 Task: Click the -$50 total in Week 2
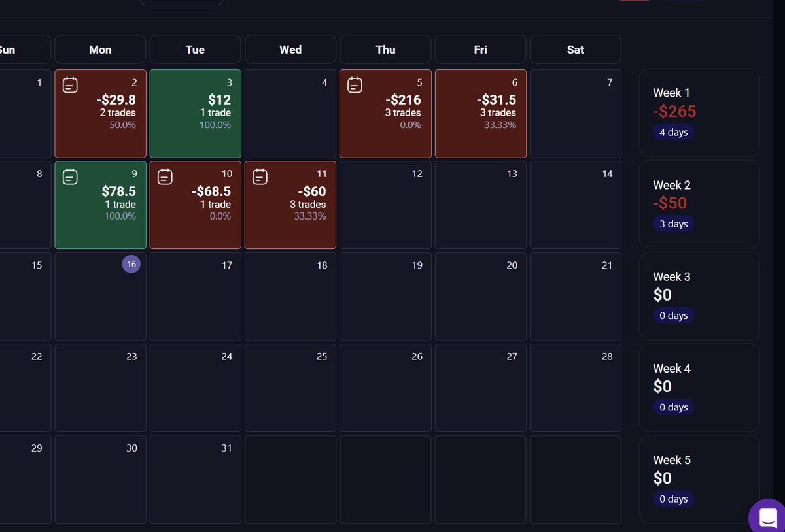pos(670,203)
